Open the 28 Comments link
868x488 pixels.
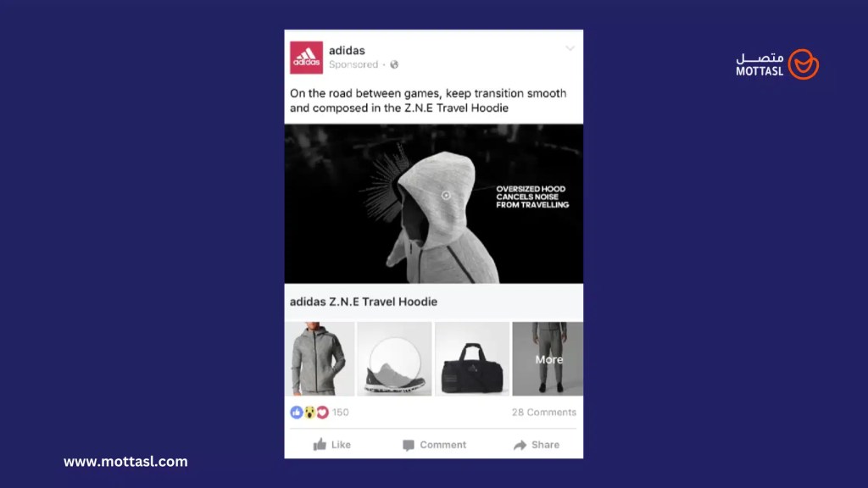pos(543,413)
